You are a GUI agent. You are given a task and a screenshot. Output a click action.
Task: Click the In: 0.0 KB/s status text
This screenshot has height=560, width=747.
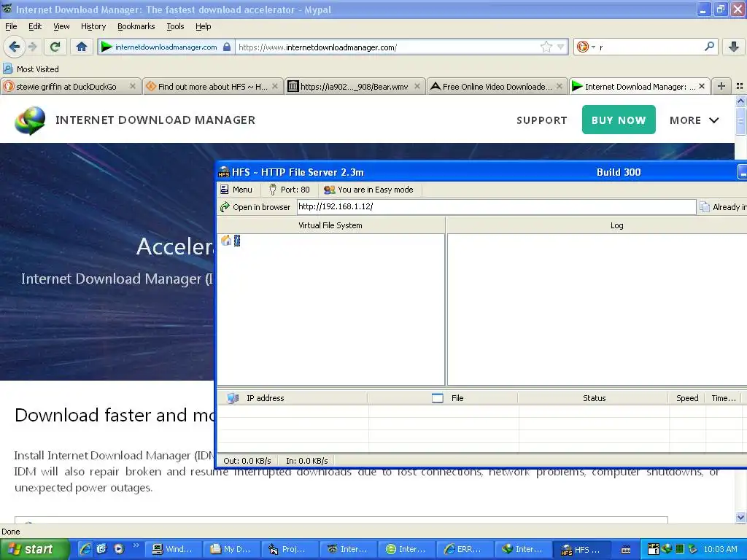click(x=307, y=461)
